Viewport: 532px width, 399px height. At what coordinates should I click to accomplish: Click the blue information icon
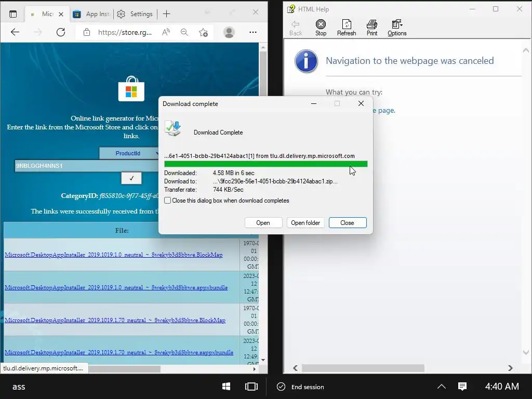(306, 61)
